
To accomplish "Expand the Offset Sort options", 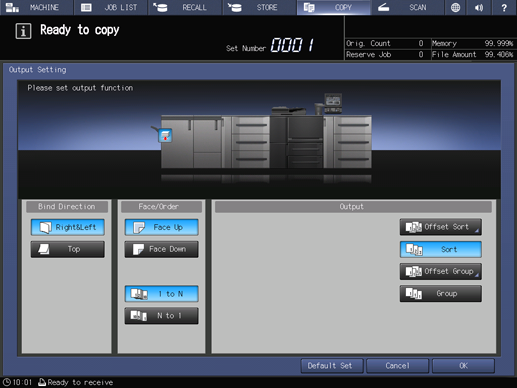I will coord(441,227).
